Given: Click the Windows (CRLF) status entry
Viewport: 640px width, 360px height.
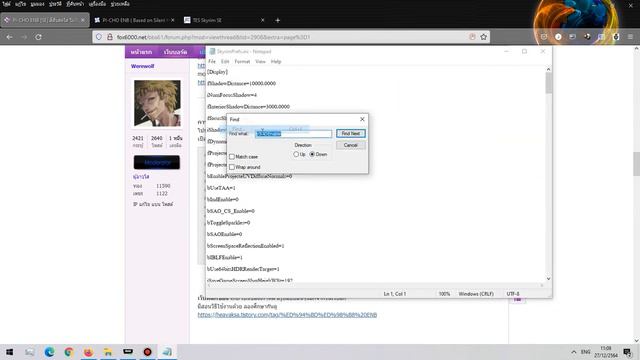Looking at the screenshot, I should 476,294.
